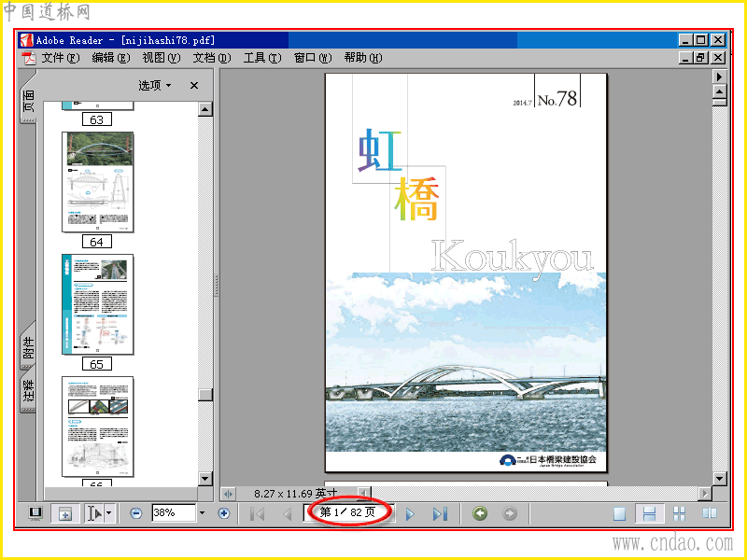
Task: Open the 选项 options dropdown
Action: pyautogui.click(x=154, y=86)
